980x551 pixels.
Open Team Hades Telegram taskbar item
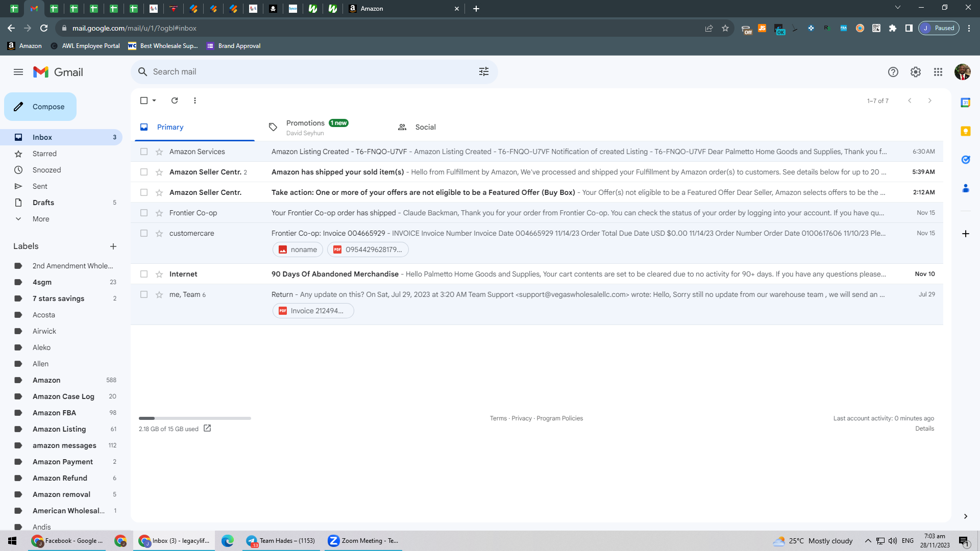282,541
